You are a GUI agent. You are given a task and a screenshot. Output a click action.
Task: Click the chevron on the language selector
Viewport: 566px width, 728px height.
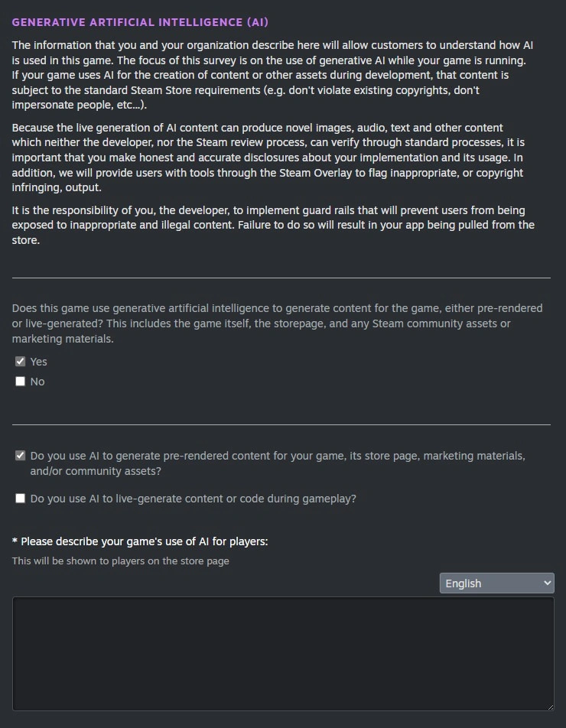[x=545, y=583]
